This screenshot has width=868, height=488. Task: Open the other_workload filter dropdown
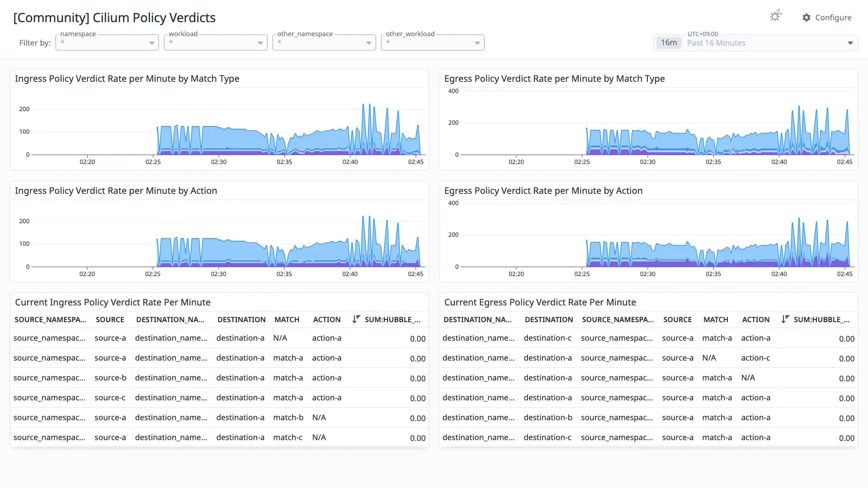[x=433, y=42]
